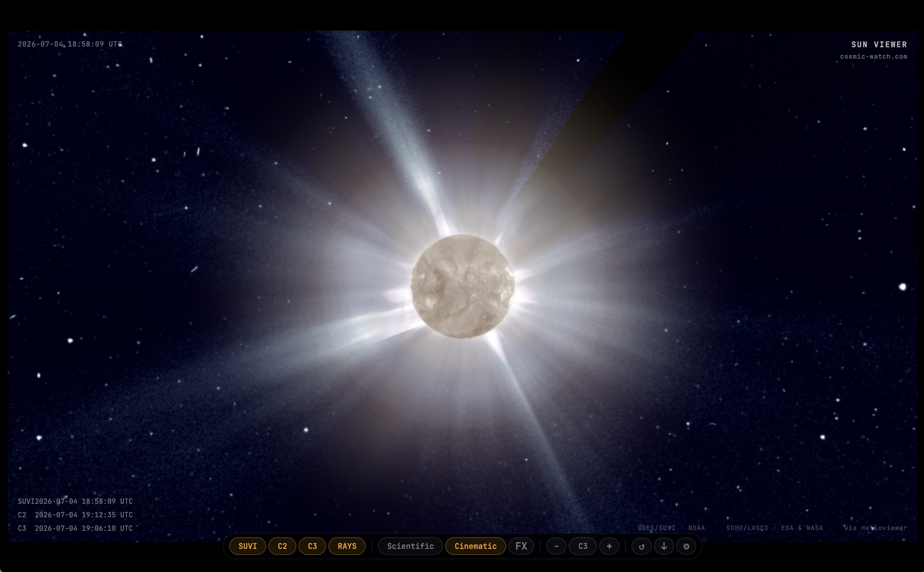Toggle the orange C3 layer pill beside RAYS
The height and width of the screenshot is (572, 924).
pyautogui.click(x=312, y=546)
